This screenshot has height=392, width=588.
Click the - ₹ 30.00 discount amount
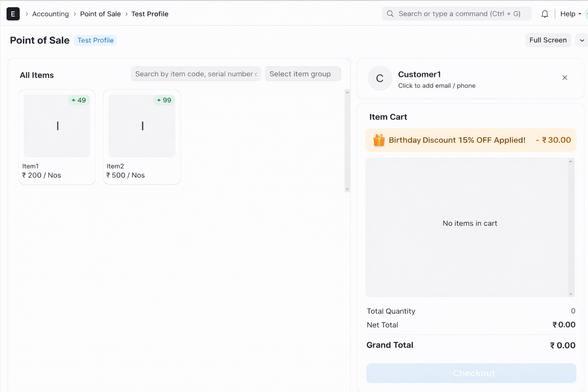point(553,140)
